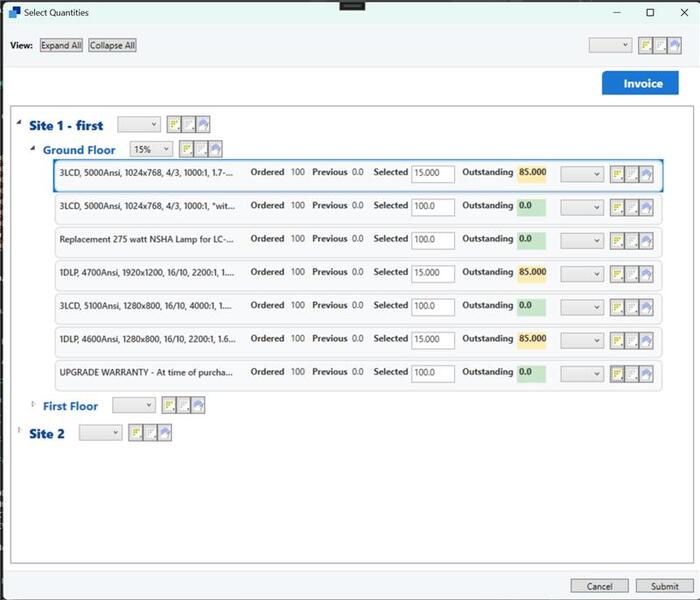Click the Replacement 275 watt NSHA Lamp description

[x=146, y=239]
